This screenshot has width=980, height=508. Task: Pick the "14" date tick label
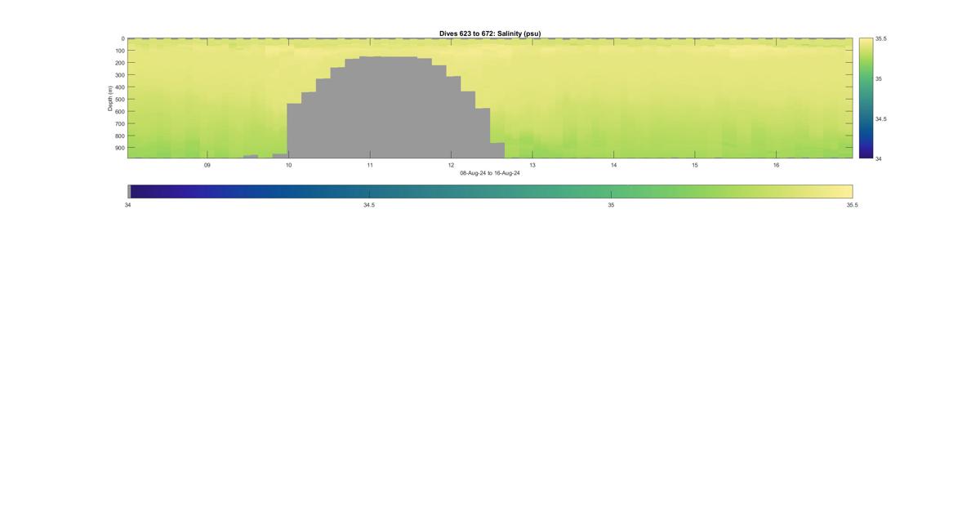[614, 165]
